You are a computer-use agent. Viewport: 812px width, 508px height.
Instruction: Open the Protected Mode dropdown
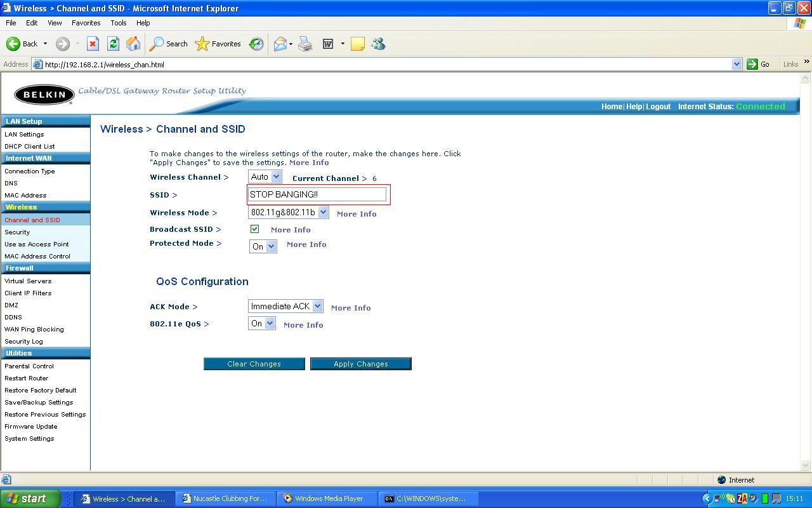tap(263, 246)
